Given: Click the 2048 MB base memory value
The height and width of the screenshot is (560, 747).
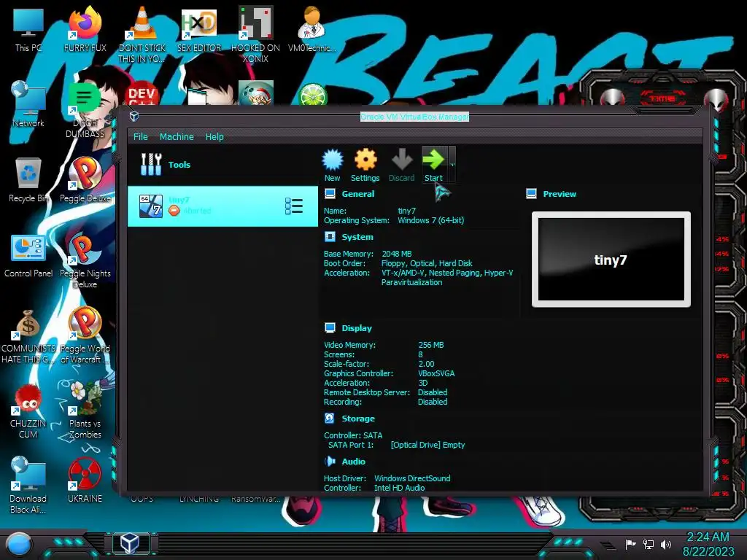Looking at the screenshot, I should pos(396,254).
